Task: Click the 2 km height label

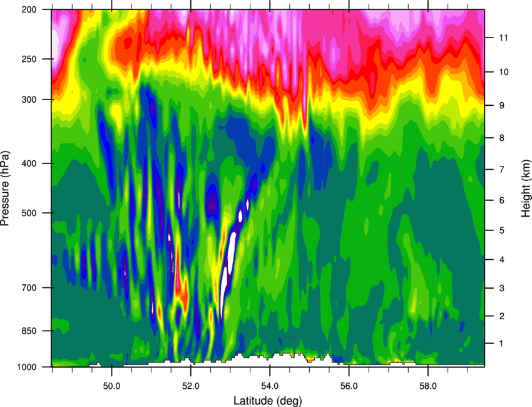Action: 502,316
